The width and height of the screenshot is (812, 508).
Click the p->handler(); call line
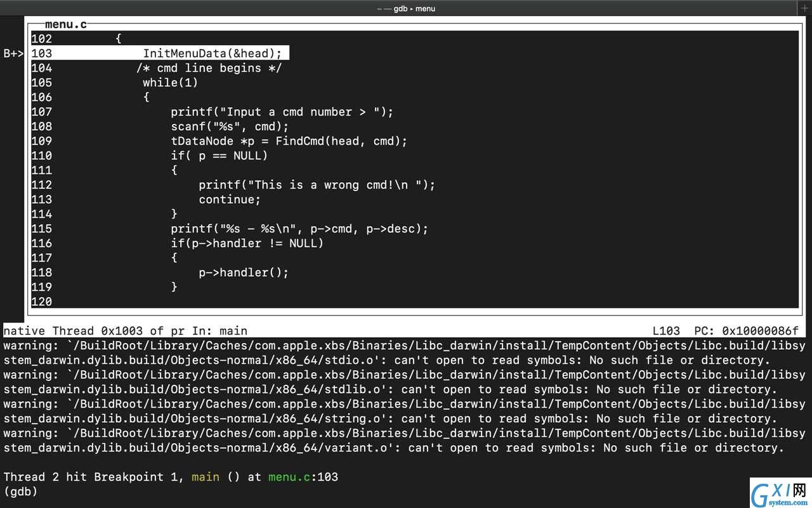point(244,272)
